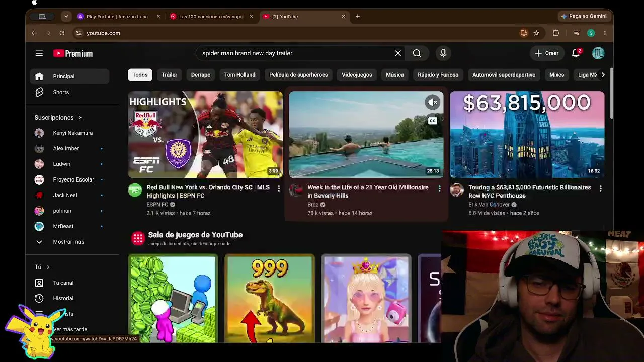Bookmark this page with the star
Viewport: 644px width, 362px height.
pos(536,33)
